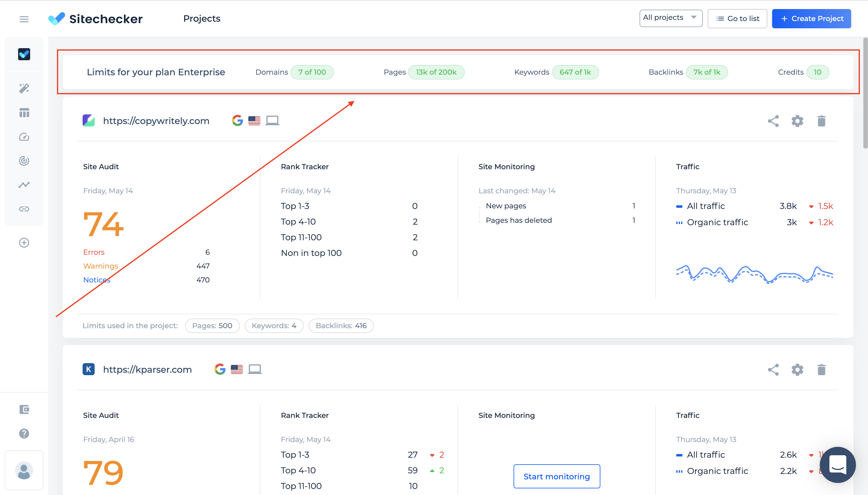Open settings gear for copywritely.com

(x=797, y=121)
